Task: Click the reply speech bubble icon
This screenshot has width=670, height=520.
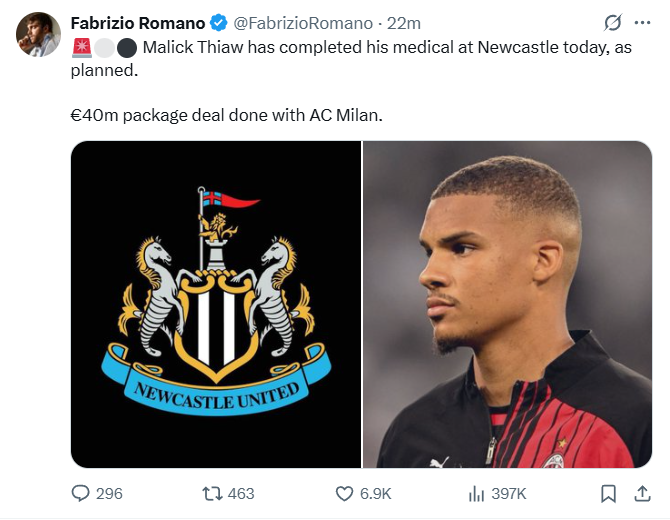Action: (82, 493)
